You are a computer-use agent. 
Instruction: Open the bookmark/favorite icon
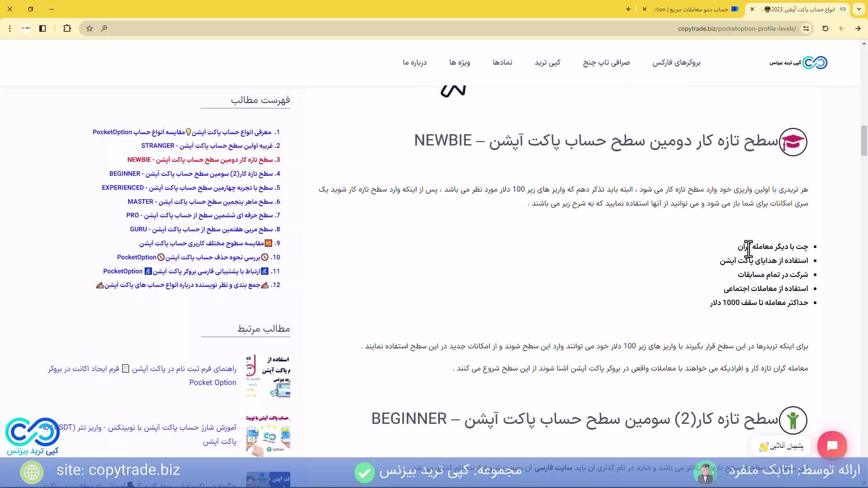89,28
